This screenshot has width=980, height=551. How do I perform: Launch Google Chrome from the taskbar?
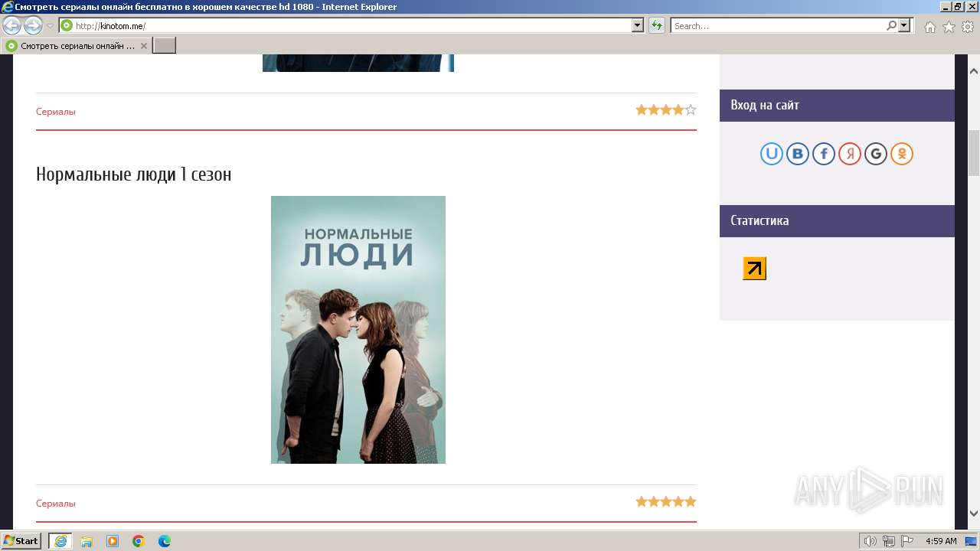coord(139,541)
